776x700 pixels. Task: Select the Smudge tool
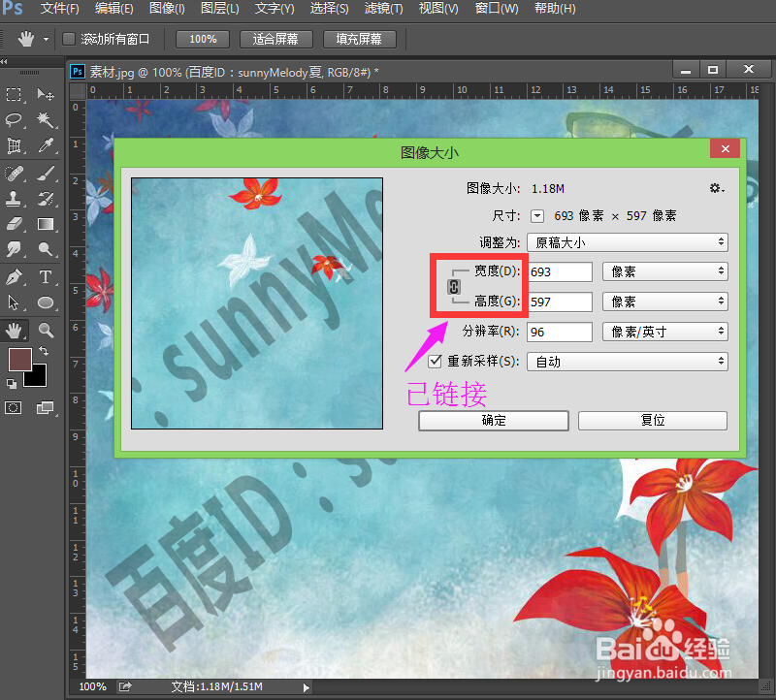[14, 249]
